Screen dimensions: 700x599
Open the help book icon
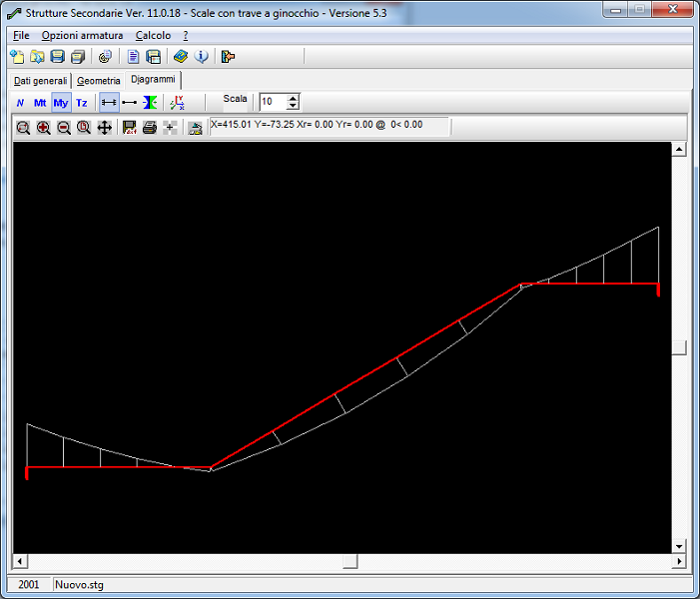pos(181,57)
